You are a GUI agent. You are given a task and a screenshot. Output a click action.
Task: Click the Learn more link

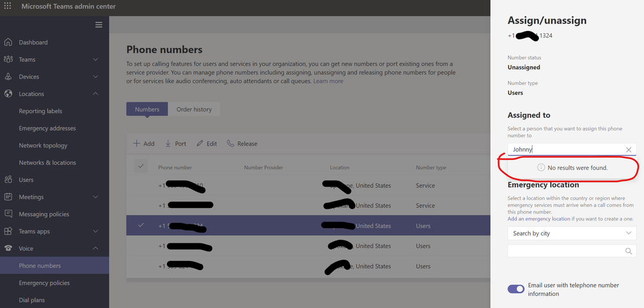pos(328,81)
